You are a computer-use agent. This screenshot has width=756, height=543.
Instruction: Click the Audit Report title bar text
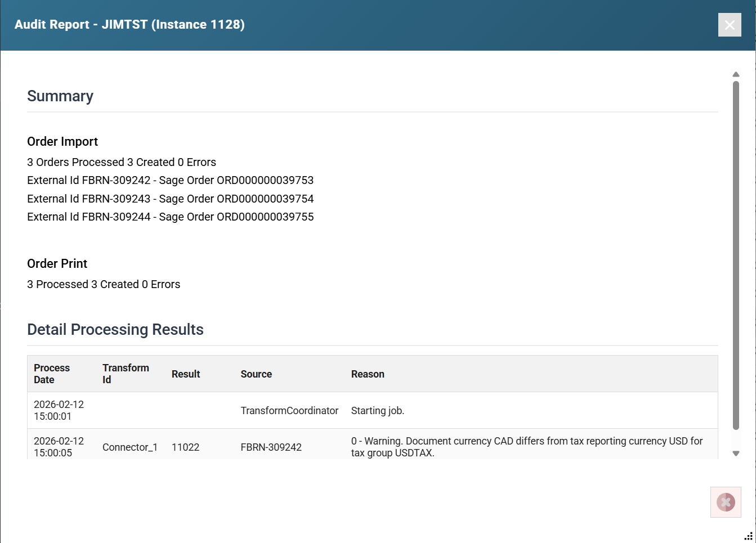point(129,25)
